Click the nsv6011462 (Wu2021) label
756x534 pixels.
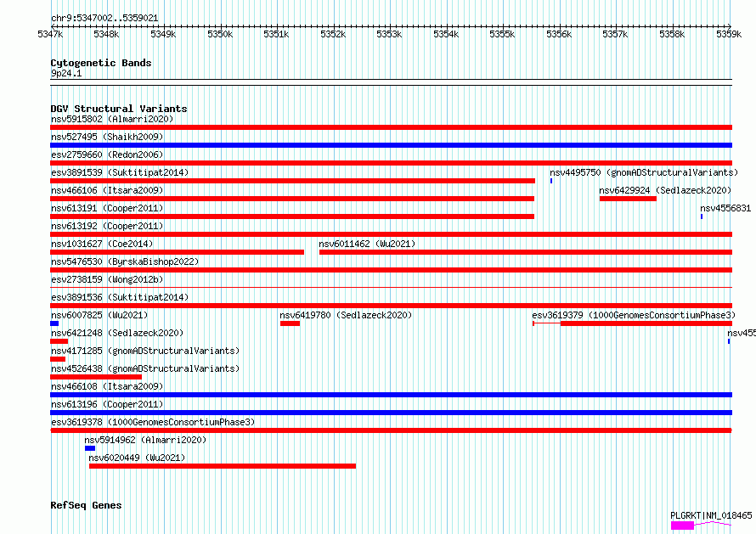367,244
